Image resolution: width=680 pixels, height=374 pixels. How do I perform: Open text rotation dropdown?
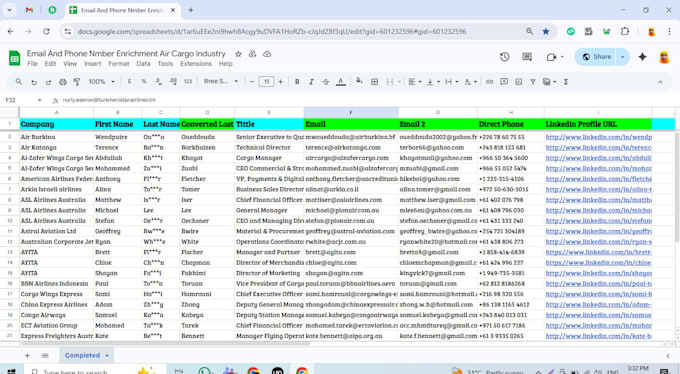click(470, 82)
